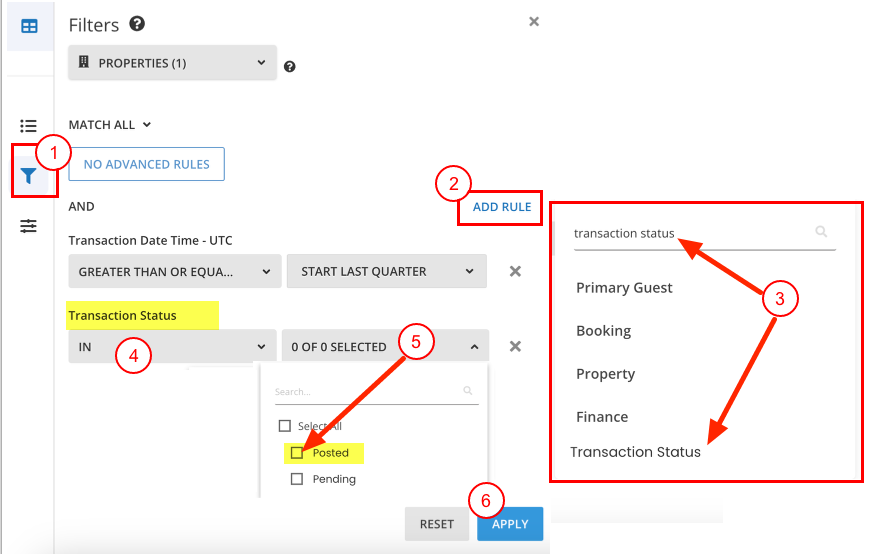Viewport: 880px width, 554px height.
Task: Open the table view sidebar icon
Action: click(29, 26)
